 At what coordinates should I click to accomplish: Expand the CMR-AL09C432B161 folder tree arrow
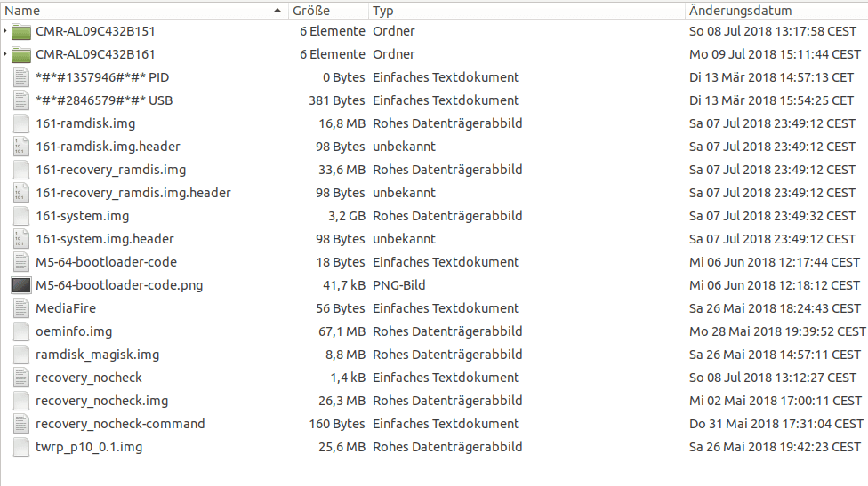pyautogui.click(x=5, y=54)
